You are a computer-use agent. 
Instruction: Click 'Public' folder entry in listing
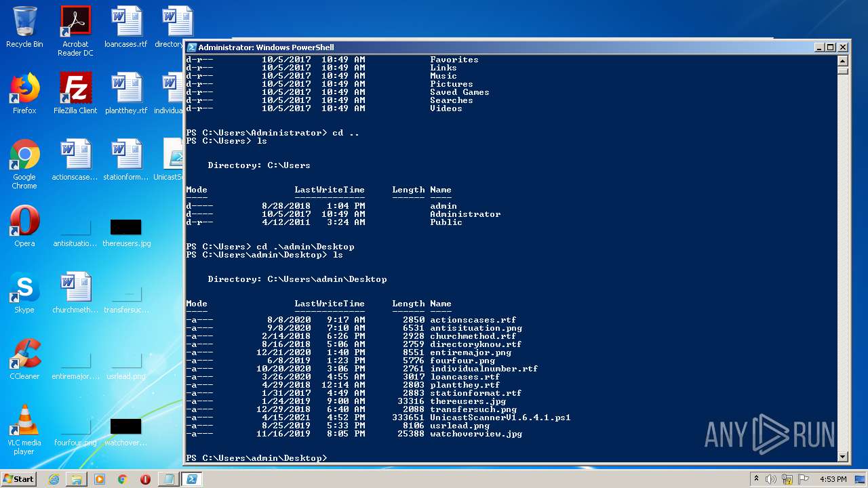(446, 222)
